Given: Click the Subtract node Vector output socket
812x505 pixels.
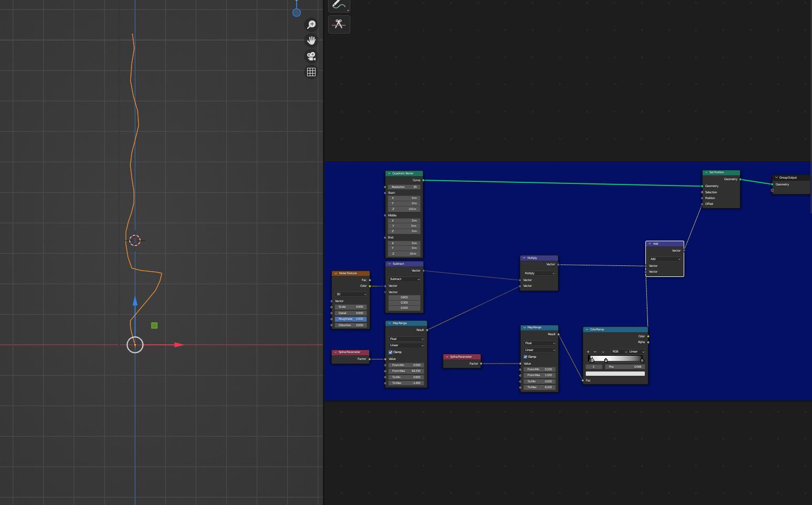Looking at the screenshot, I should 423,271.
